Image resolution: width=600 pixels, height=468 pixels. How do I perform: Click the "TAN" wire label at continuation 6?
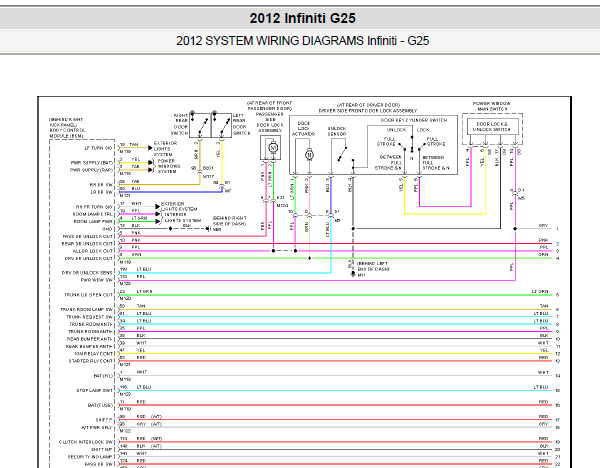[544, 306]
